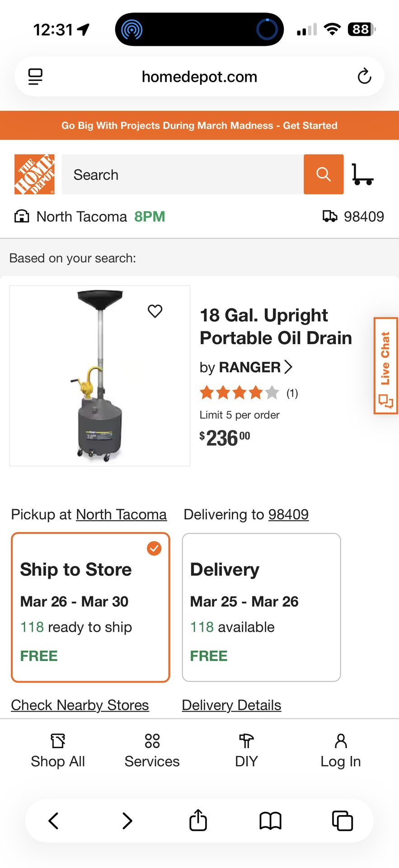The height and width of the screenshot is (868, 399).
Task: Choose the Delivery fulfillment option
Action: pos(261,607)
